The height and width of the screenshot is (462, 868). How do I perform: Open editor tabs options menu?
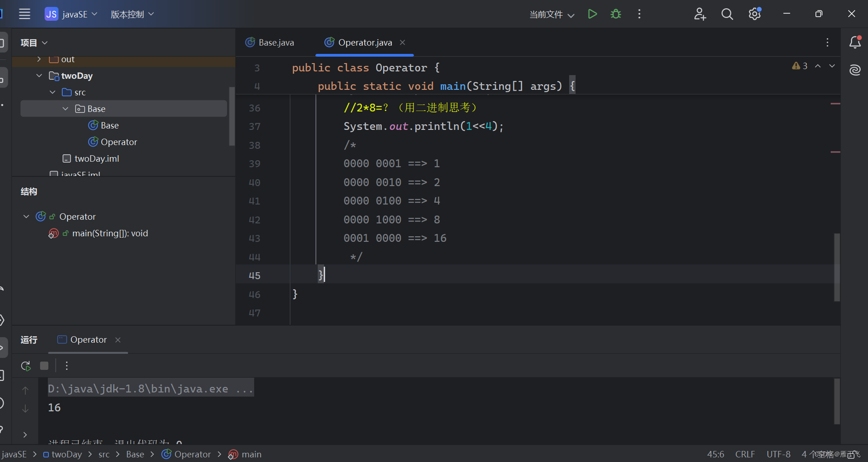point(827,42)
